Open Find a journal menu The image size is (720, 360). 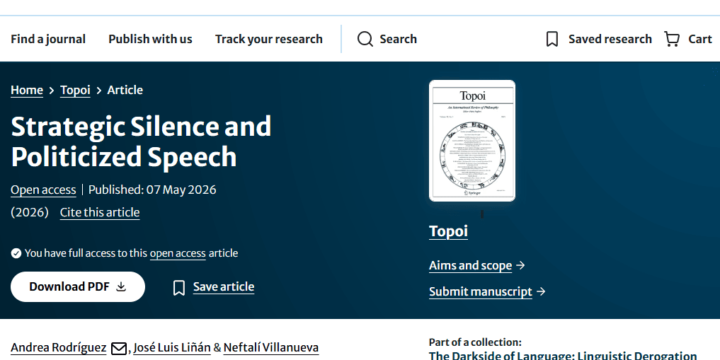48,39
